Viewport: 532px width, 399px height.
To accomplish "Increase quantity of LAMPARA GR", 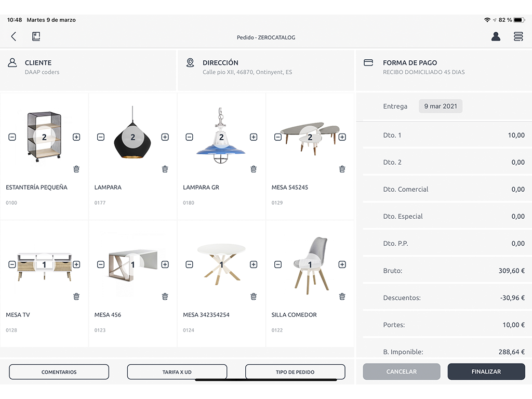I will tap(254, 137).
